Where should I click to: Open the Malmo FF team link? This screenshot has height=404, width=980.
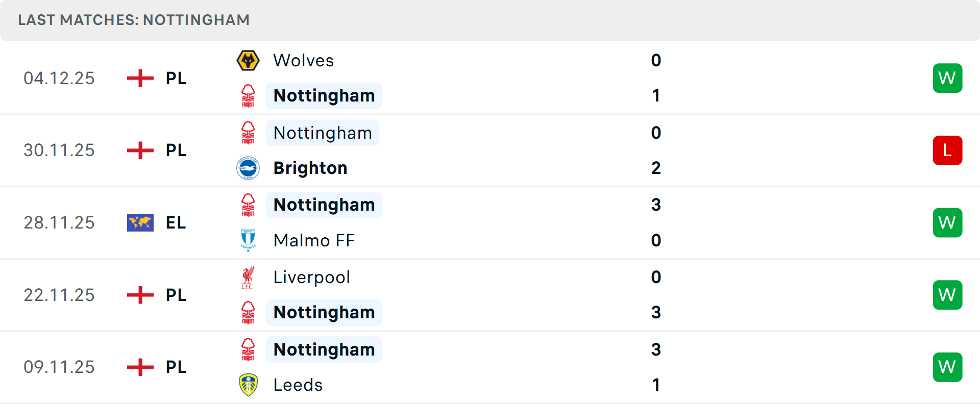pyautogui.click(x=314, y=240)
